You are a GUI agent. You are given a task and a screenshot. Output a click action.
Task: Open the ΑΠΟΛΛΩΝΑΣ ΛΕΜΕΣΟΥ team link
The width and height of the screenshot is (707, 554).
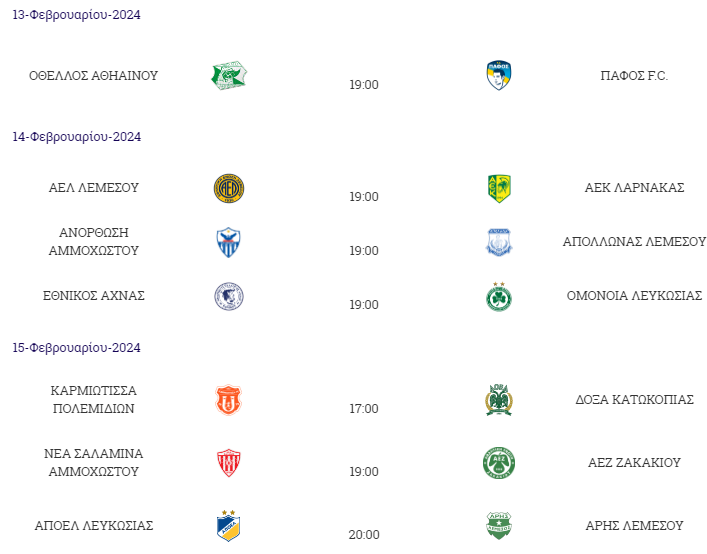tap(634, 242)
